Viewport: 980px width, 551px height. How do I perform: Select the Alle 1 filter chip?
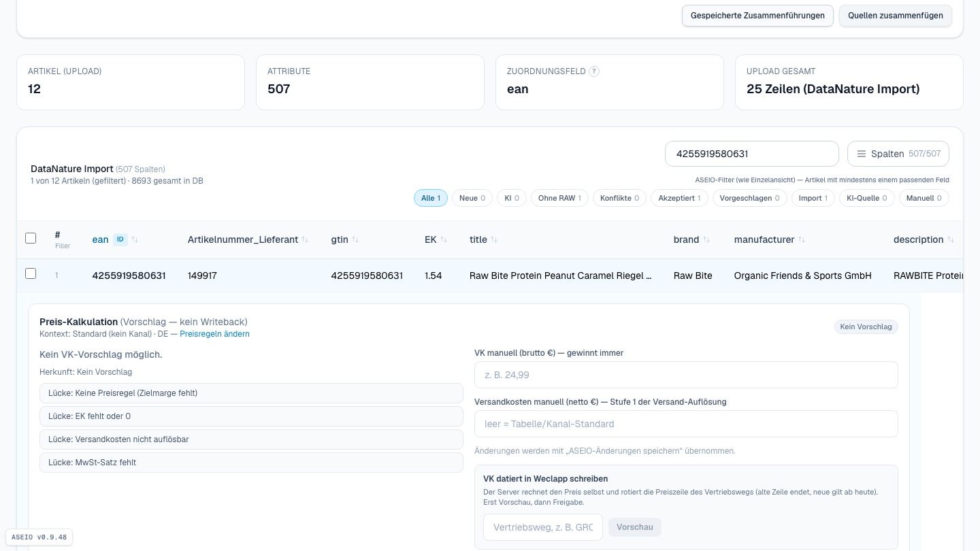[431, 198]
